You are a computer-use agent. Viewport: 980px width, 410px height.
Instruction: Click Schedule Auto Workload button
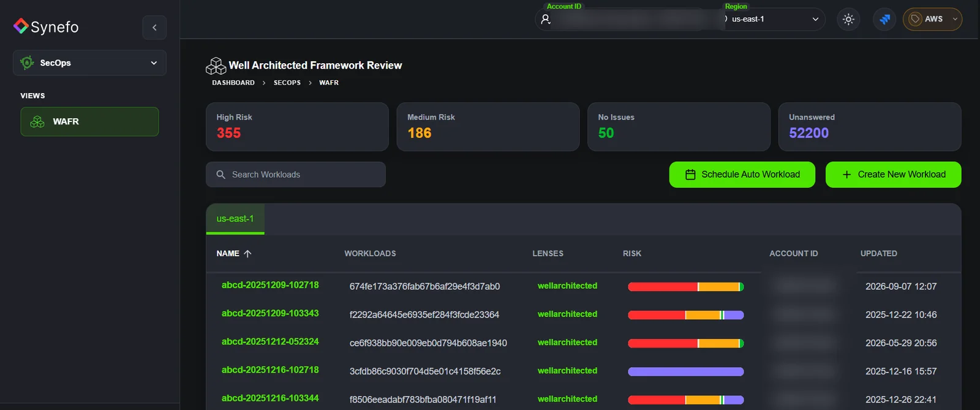pyautogui.click(x=742, y=175)
